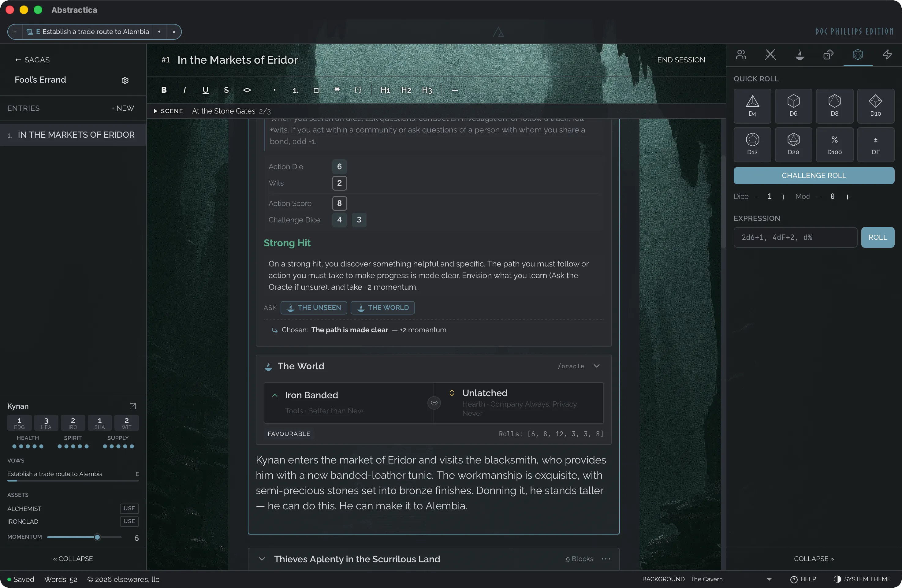Increase the Dice count

[x=783, y=197]
